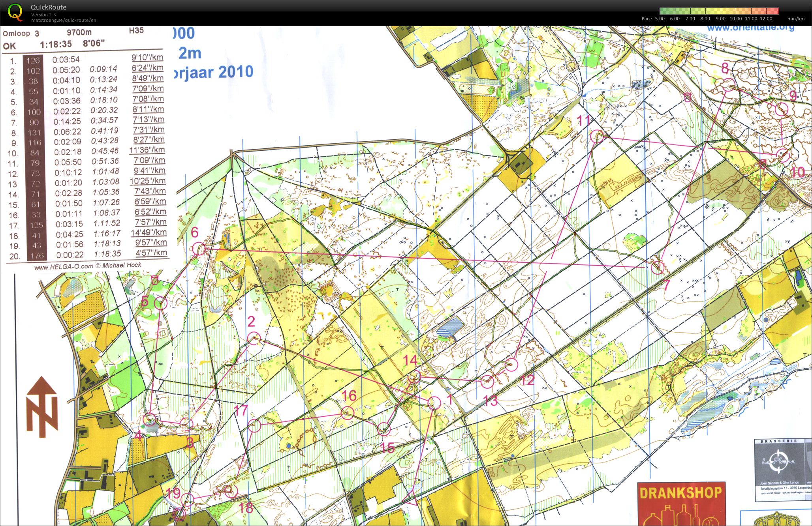Click the average pace 8'06"
812x526 pixels.
[x=94, y=43]
